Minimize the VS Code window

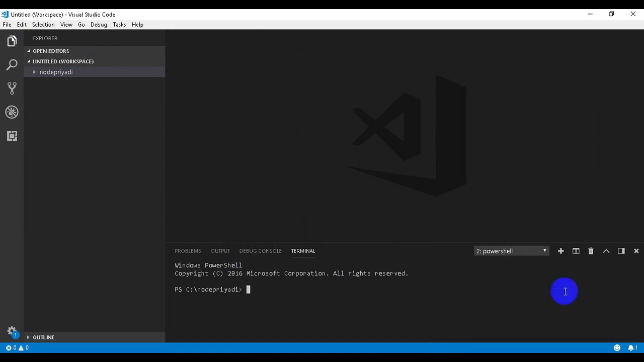coord(590,14)
